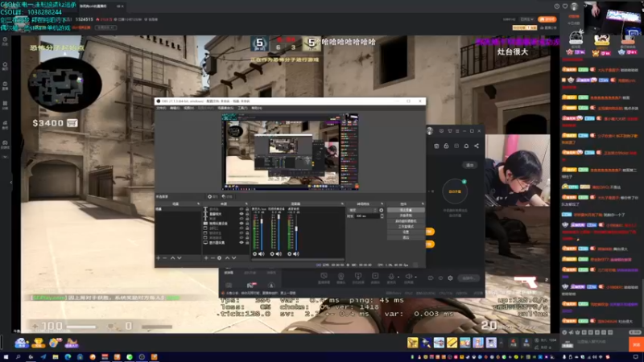644x362 pixels.
Task: Open 场景集合 menu in OBS
Action: pyautogui.click(x=225, y=108)
